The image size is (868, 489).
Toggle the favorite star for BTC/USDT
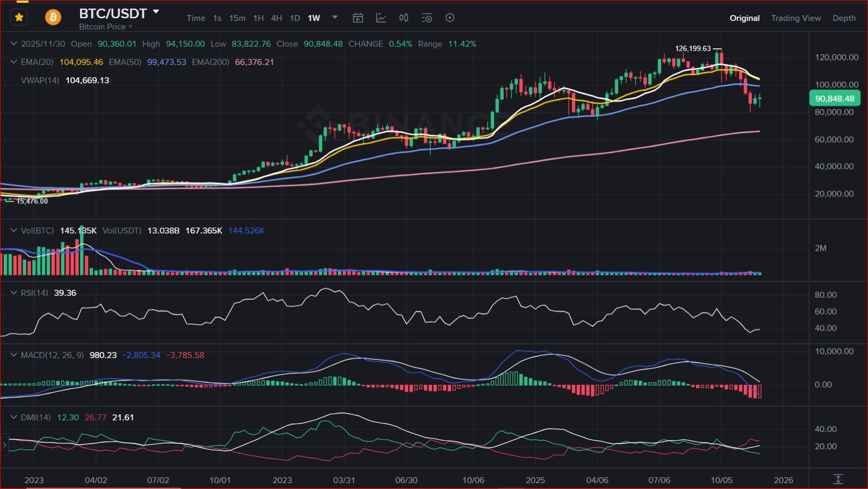19,18
